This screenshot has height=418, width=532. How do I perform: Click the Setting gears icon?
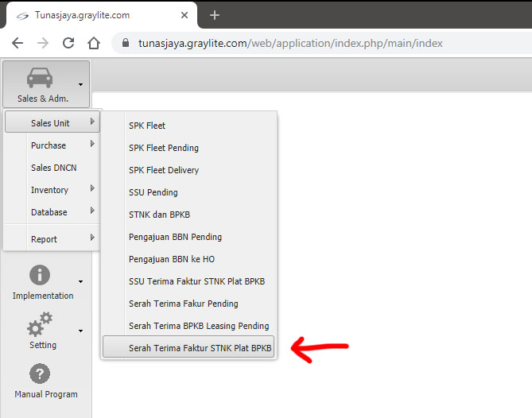coord(40,325)
